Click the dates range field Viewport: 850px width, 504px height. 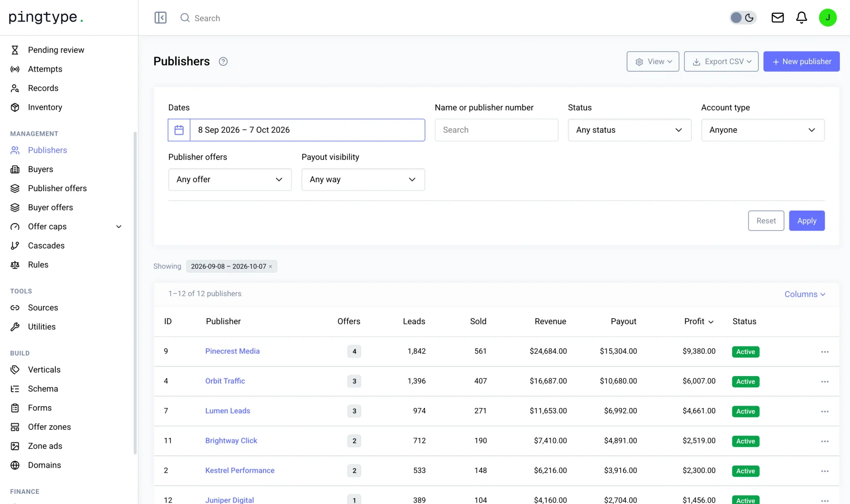(307, 130)
